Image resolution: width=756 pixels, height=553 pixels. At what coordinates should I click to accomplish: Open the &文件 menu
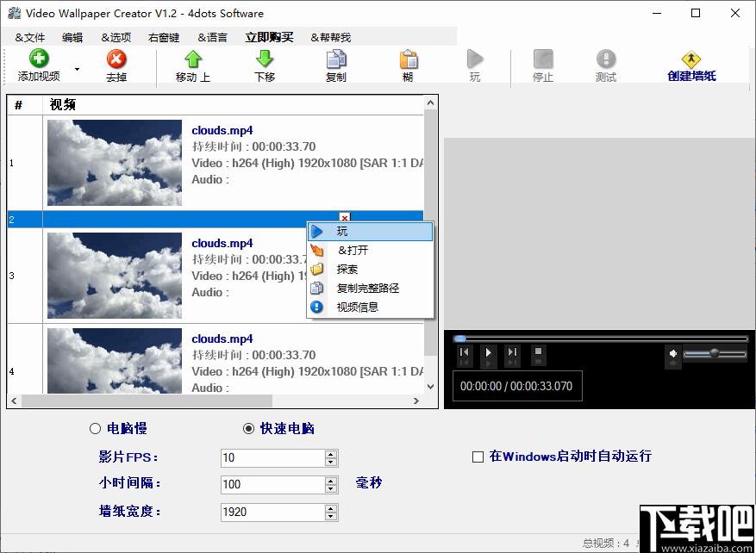[30, 38]
